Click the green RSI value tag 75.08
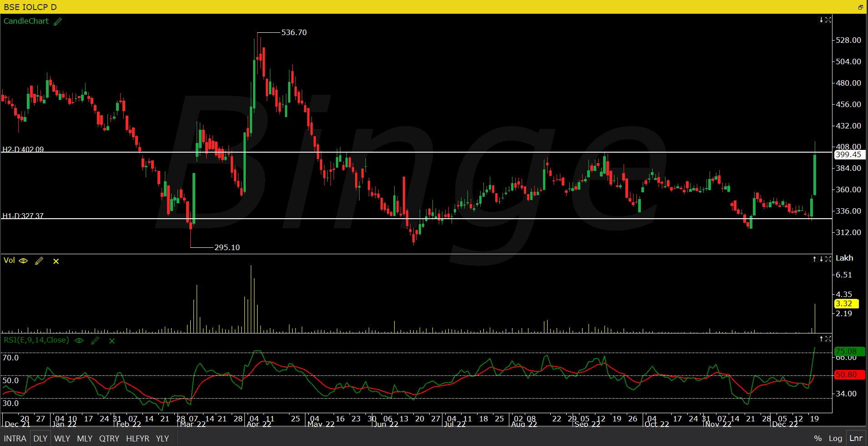 click(x=849, y=351)
